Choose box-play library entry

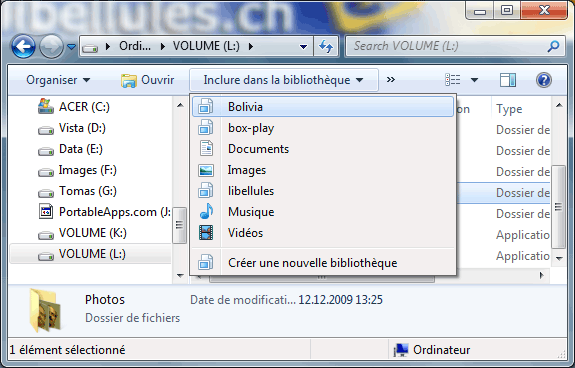click(x=323, y=128)
